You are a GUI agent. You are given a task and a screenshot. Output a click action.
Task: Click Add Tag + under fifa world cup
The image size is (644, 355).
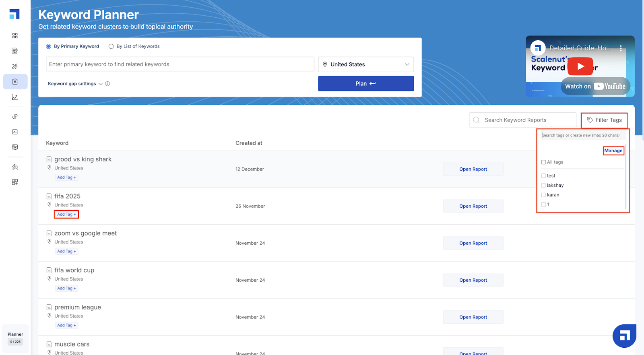click(x=66, y=289)
